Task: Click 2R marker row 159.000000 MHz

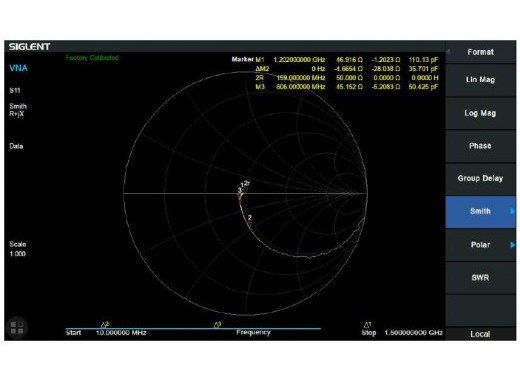Action: point(347,78)
